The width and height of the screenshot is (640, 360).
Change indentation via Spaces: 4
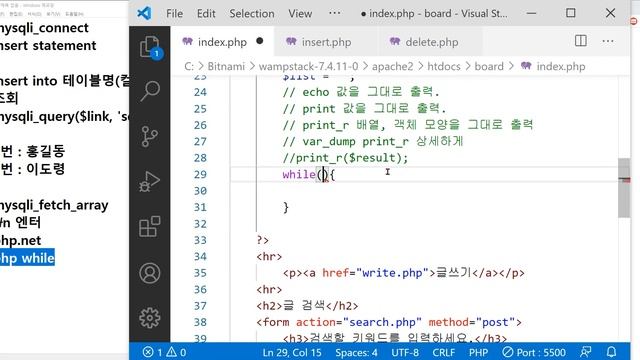point(356,352)
